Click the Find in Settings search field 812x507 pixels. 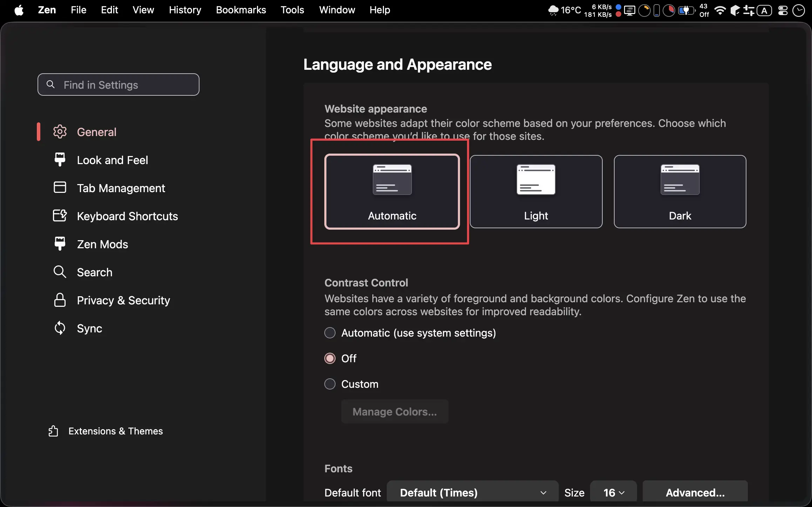(119, 84)
